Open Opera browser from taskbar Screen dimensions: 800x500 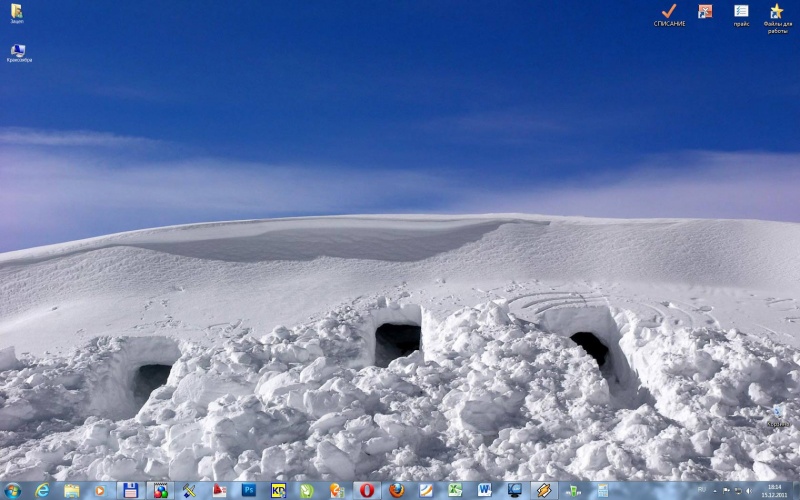[x=367, y=490]
